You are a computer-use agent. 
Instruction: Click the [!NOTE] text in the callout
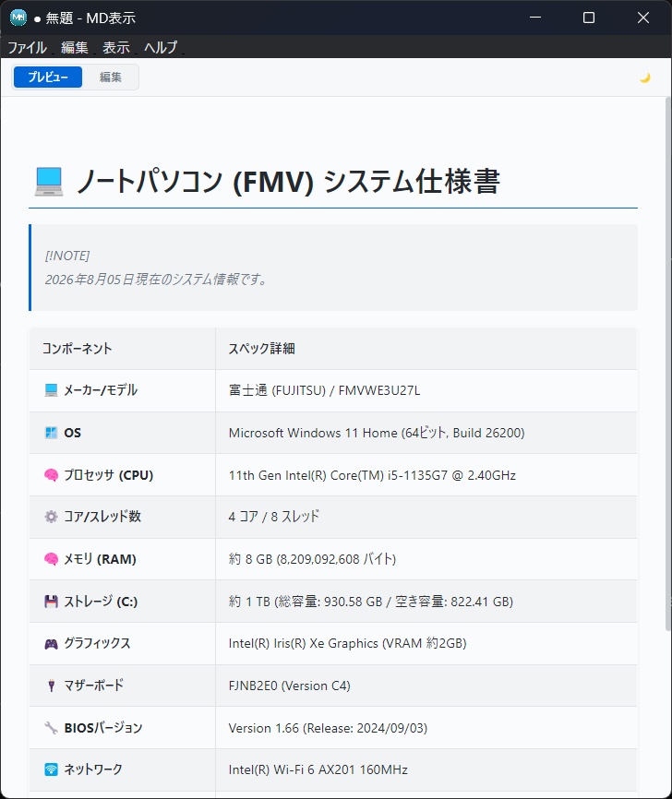point(67,256)
